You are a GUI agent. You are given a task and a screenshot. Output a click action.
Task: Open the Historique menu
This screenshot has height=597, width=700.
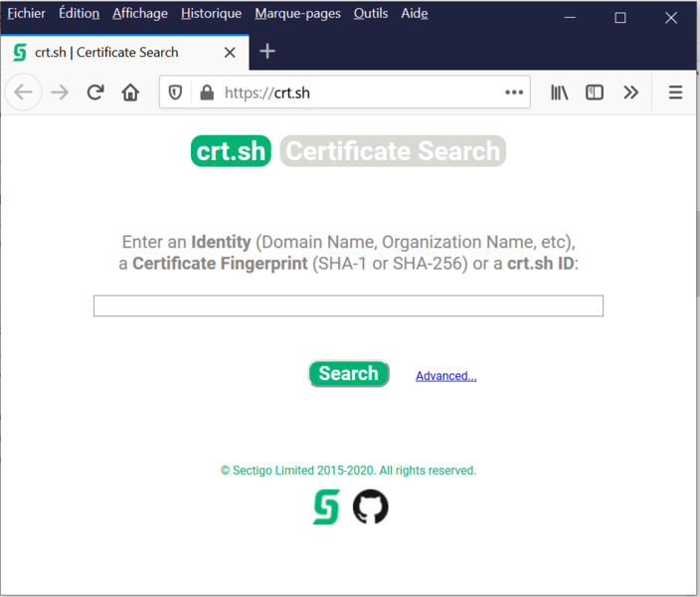click(211, 14)
